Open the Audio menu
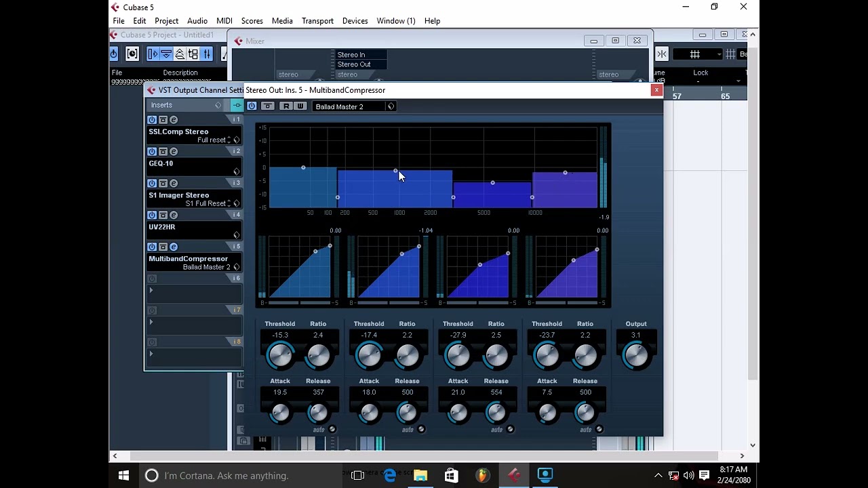 197,21
